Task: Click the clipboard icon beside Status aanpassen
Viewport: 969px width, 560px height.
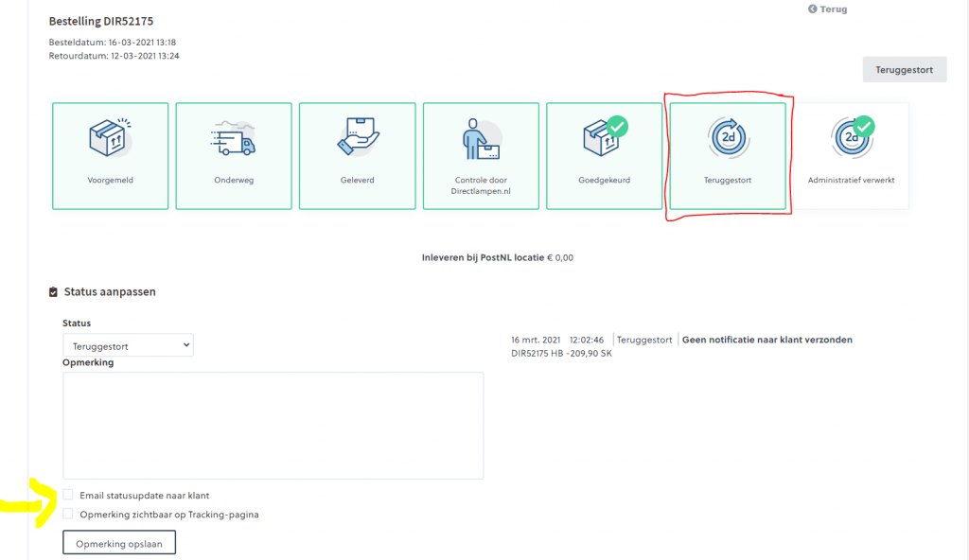Action: coord(53,292)
